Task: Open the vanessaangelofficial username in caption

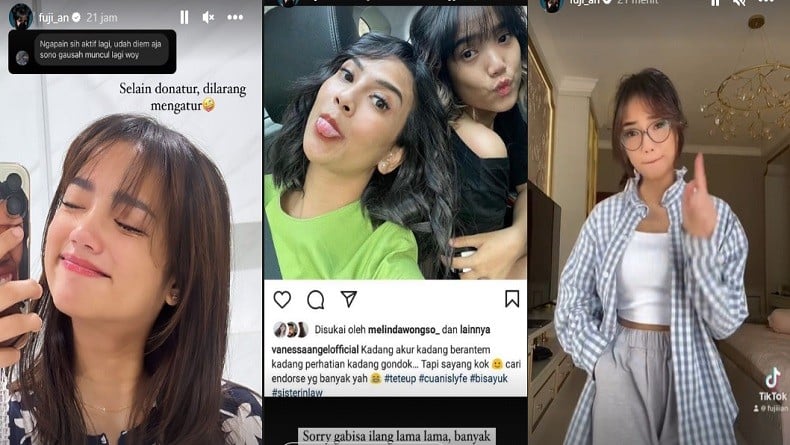Action: click(315, 349)
